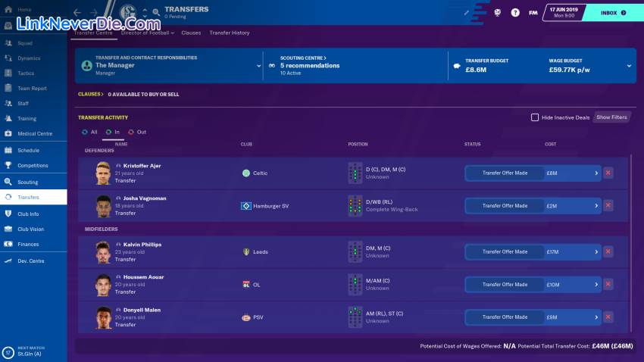
Task: Open the Competitions screen
Action: (33, 165)
